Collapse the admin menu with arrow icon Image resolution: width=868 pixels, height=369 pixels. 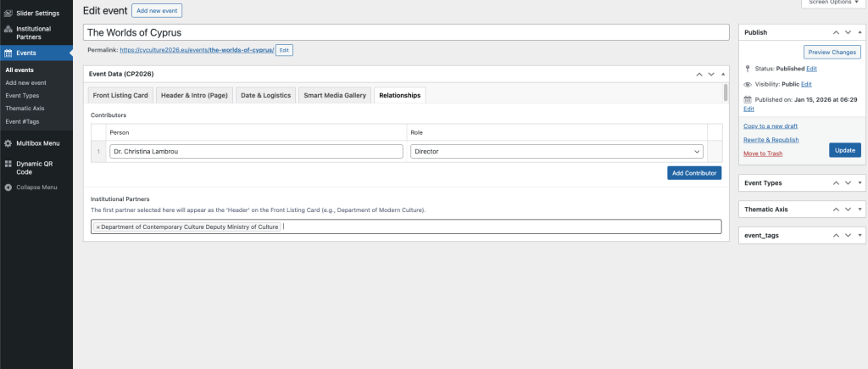pyautogui.click(x=8, y=187)
